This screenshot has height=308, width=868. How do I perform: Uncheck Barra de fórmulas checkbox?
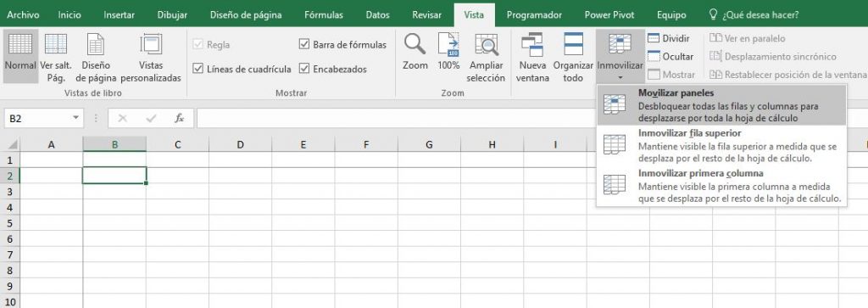click(304, 44)
